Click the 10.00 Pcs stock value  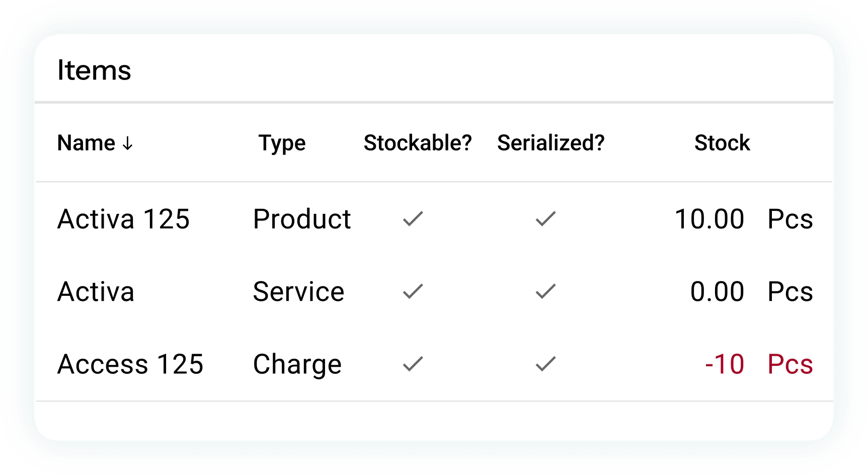pyautogui.click(x=744, y=219)
